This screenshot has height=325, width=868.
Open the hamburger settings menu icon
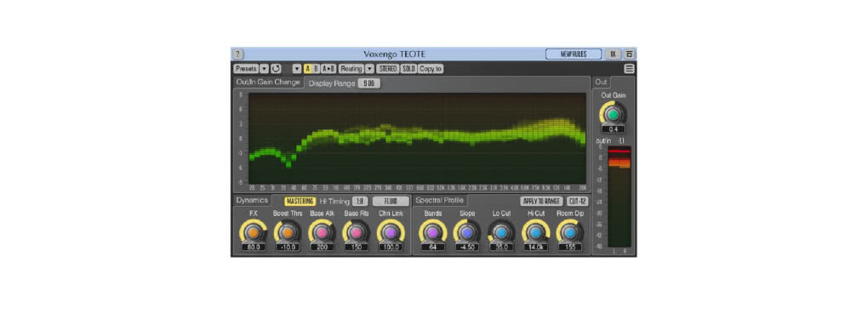pos(630,69)
